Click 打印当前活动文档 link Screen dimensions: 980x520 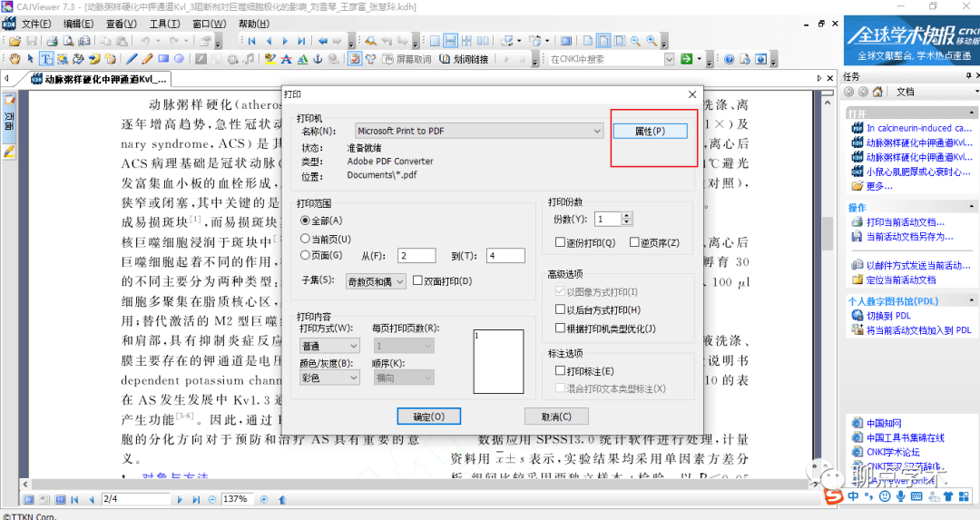(905, 221)
